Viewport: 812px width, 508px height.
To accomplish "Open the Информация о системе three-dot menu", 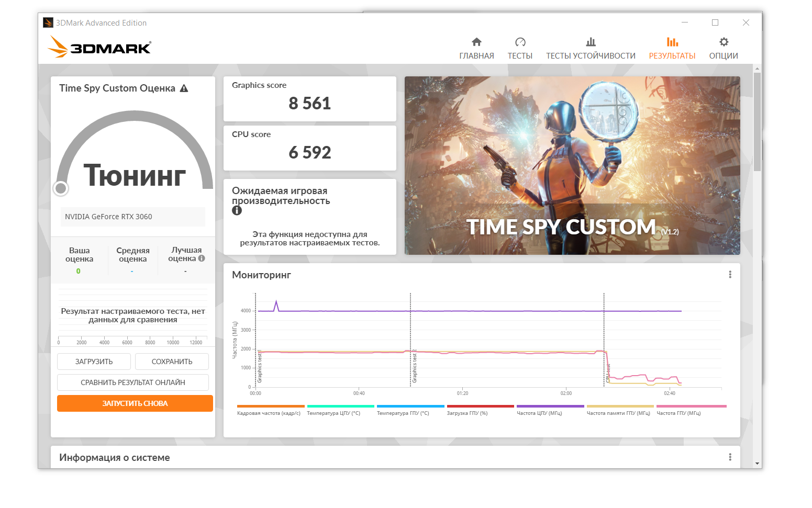I will tap(730, 457).
